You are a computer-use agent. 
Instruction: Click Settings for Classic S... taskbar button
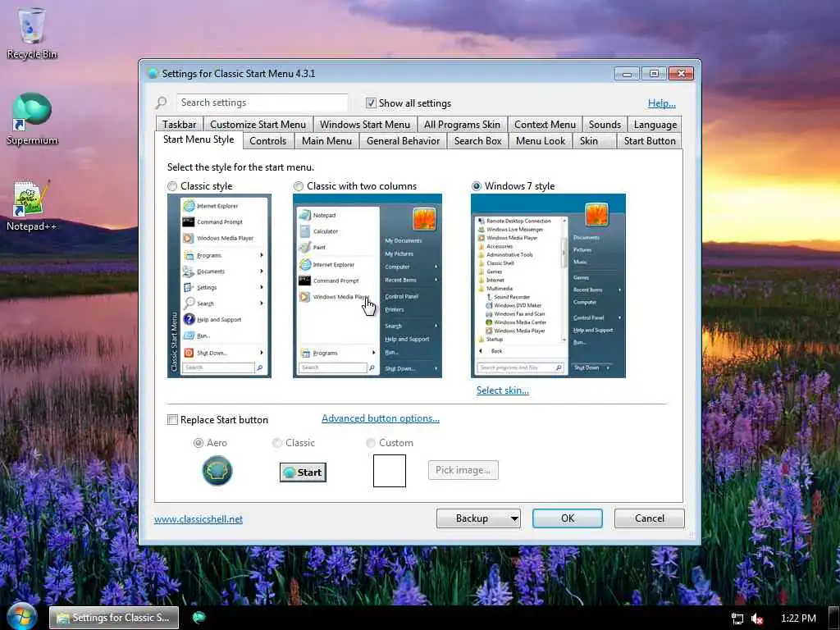[x=113, y=618]
